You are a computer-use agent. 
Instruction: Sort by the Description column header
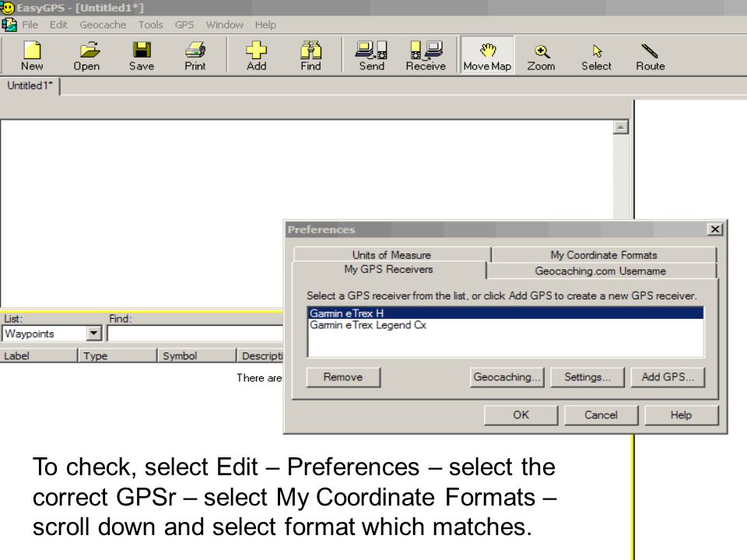click(x=261, y=355)
